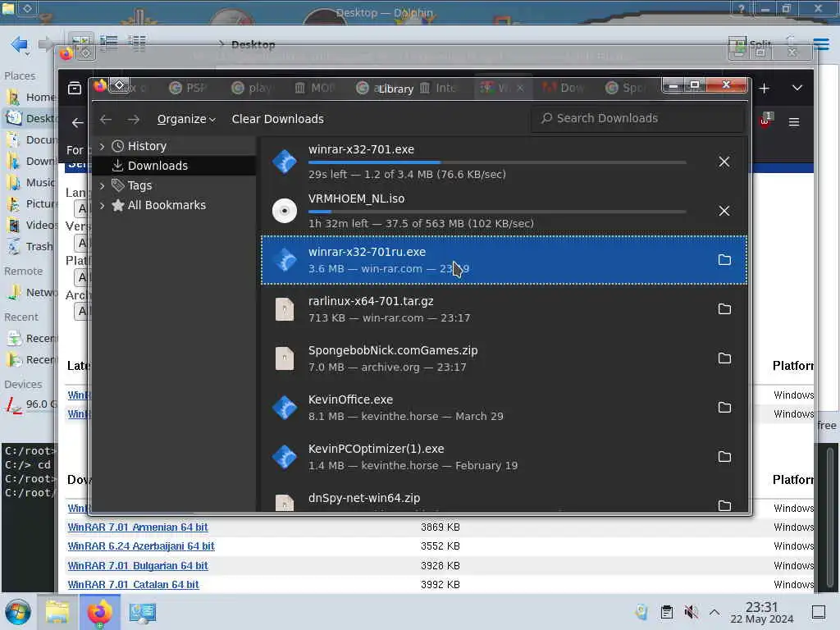
Task: Open the Organize dropdown menu
Action: [x=186, y=119]
